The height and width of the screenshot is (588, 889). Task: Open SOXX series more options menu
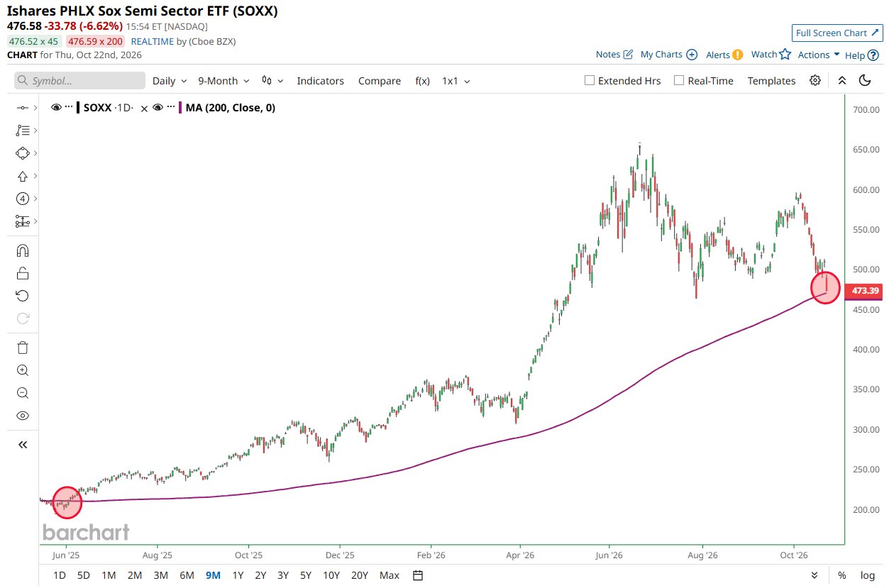[69, 108]
